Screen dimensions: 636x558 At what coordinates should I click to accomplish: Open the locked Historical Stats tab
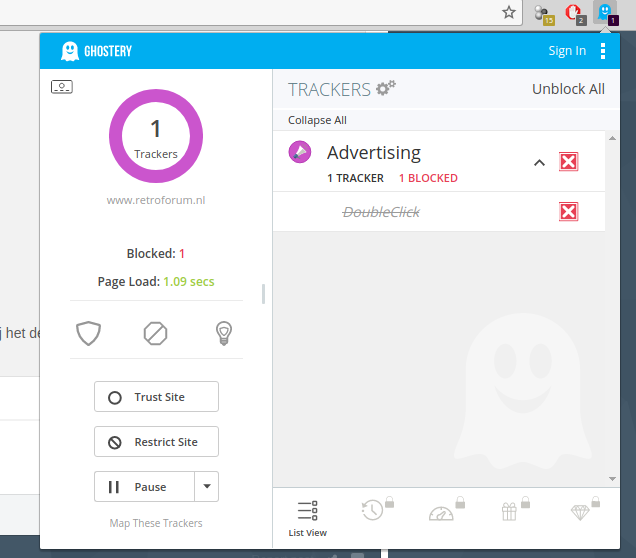377,509
